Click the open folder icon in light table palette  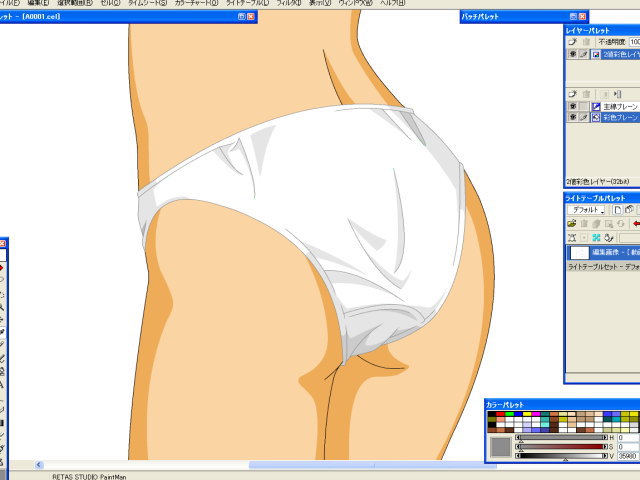click(572, 224)
